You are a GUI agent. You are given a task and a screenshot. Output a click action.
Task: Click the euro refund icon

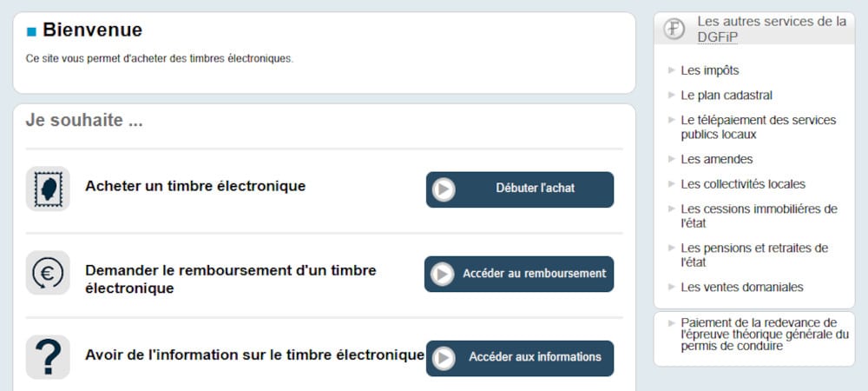click(x=48, y=273)
